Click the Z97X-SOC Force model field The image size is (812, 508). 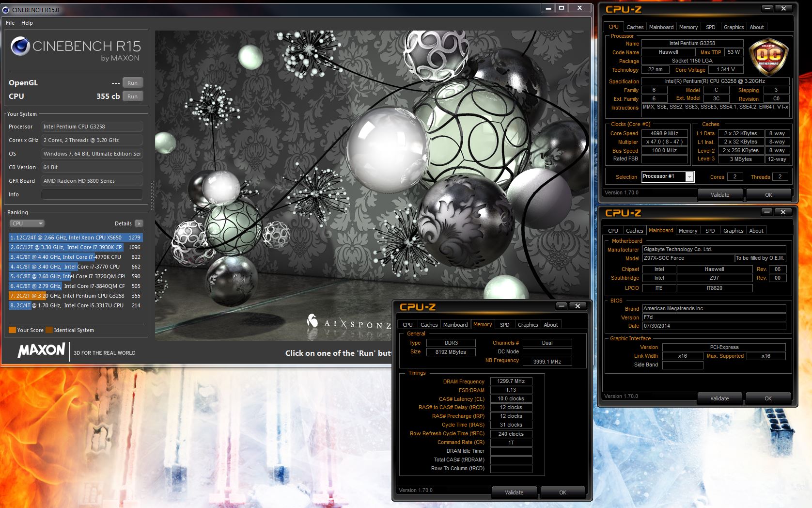click(x=688, y=258)
